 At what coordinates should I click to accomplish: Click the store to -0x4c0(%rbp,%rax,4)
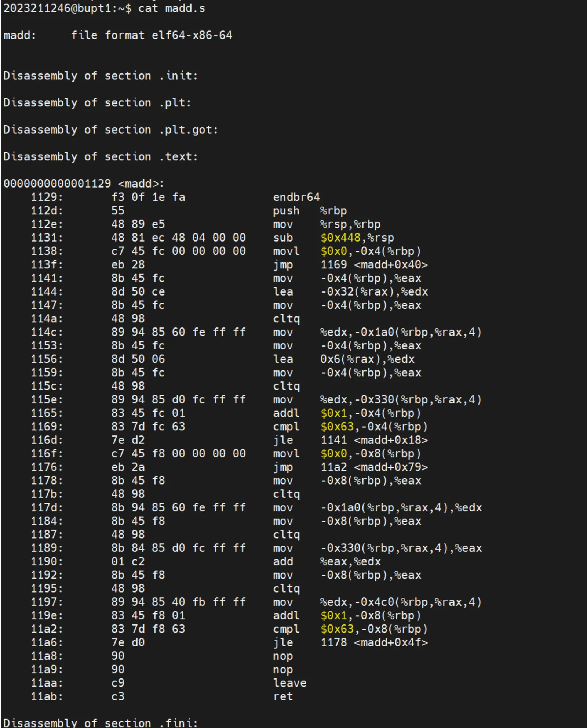(x=401, y=602)
